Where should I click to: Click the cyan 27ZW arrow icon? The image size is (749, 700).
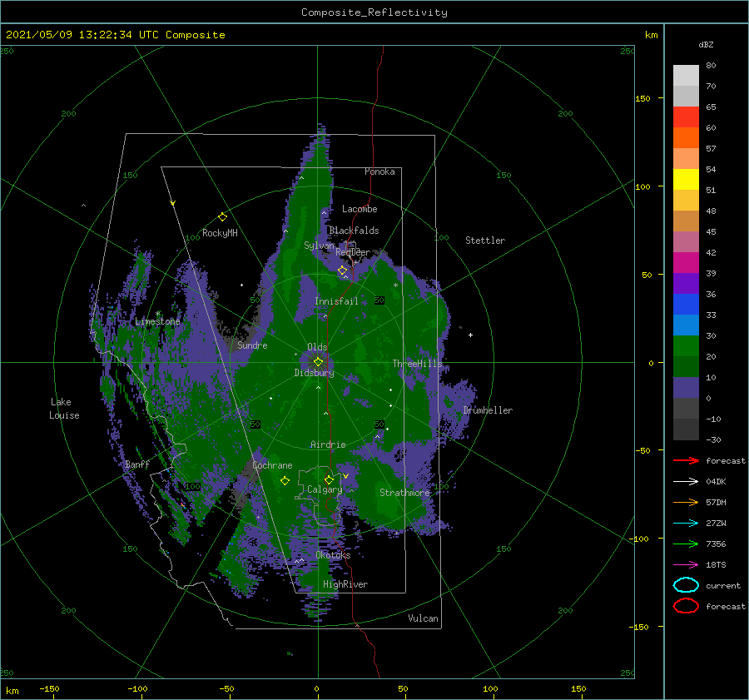tap(686, 524)
